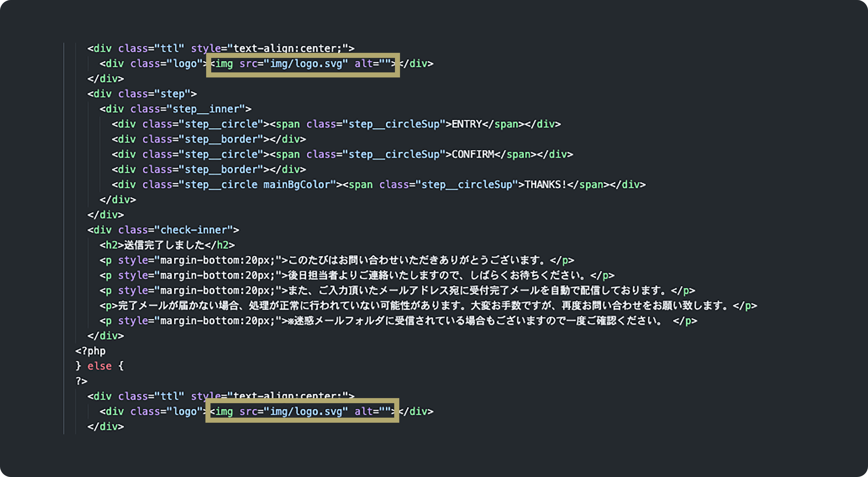Select the word CONFIRM in the span
Image resolution: width=868 pixels, height=477 pixels.
[473, 154]
